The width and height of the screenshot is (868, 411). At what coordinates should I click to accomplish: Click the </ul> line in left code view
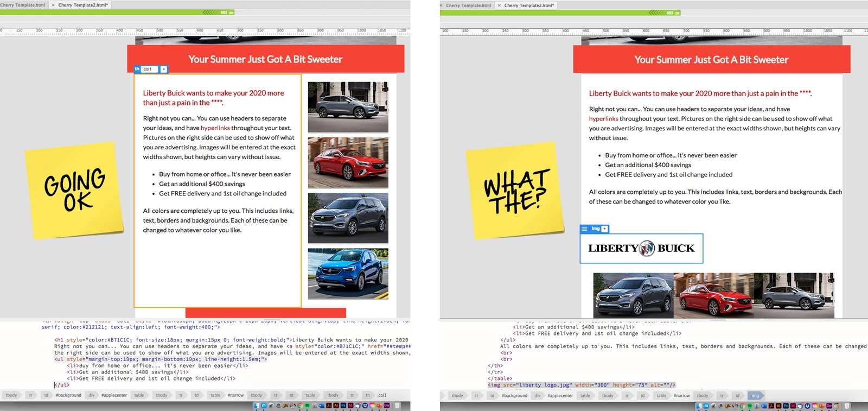pyautogui.click(x=62, y=385)
